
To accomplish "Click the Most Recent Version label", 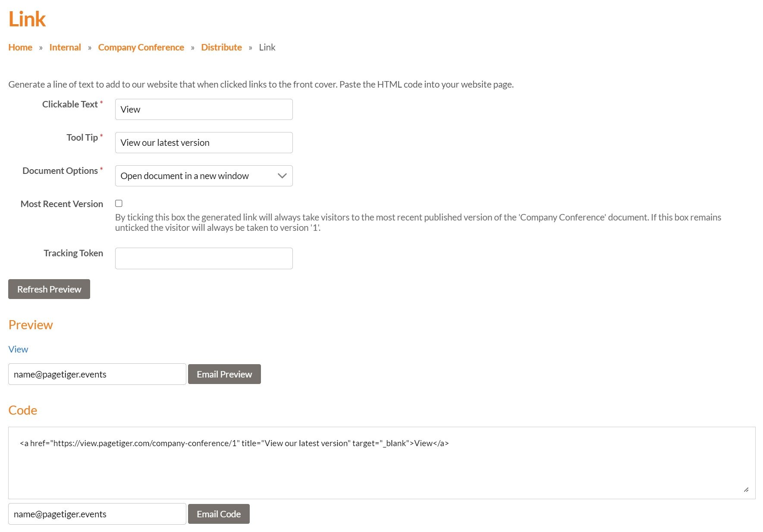I will (62, 204).
